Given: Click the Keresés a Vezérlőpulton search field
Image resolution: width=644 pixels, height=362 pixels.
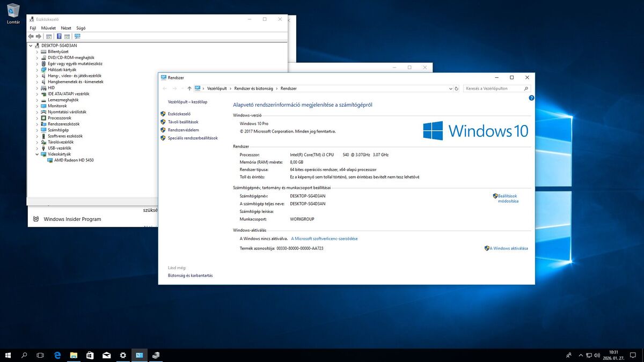Looking at the screenshot, I should 497,88.
